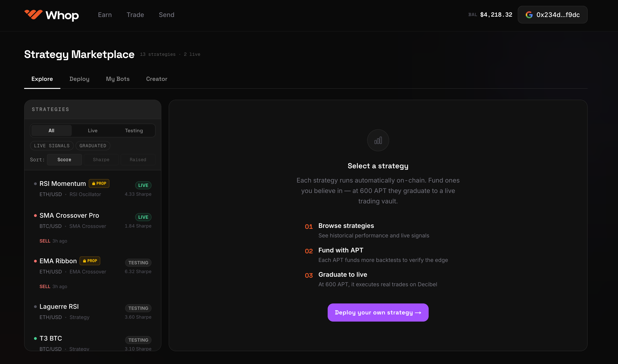
Task: Click Deploy your own strategy button
Action: [x=378, y=312]
